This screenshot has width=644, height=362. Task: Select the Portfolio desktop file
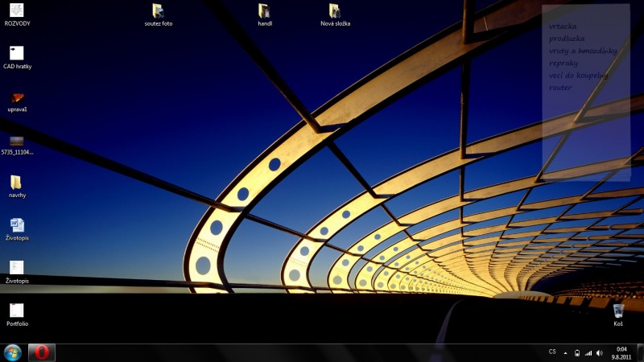point(17,311)
